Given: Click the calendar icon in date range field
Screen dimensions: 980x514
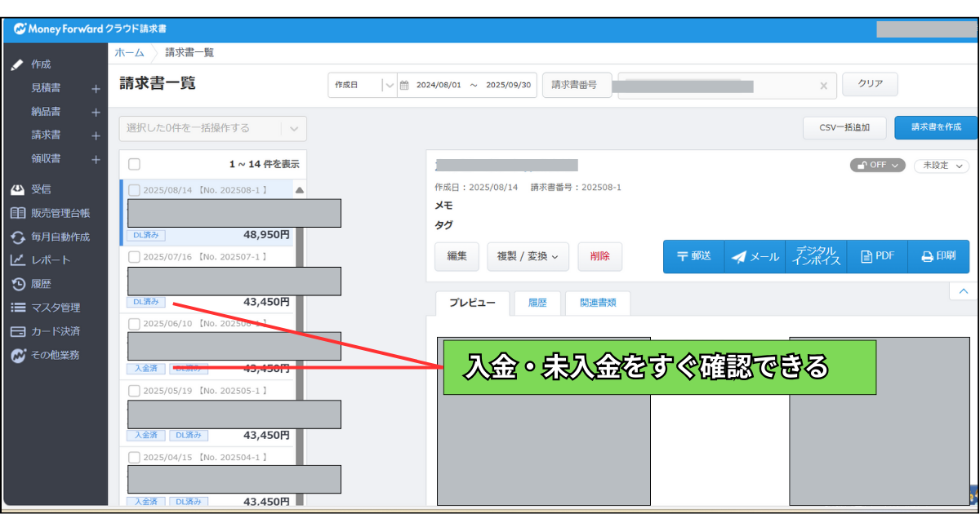Looking at the screenshot, I should 404,85.
